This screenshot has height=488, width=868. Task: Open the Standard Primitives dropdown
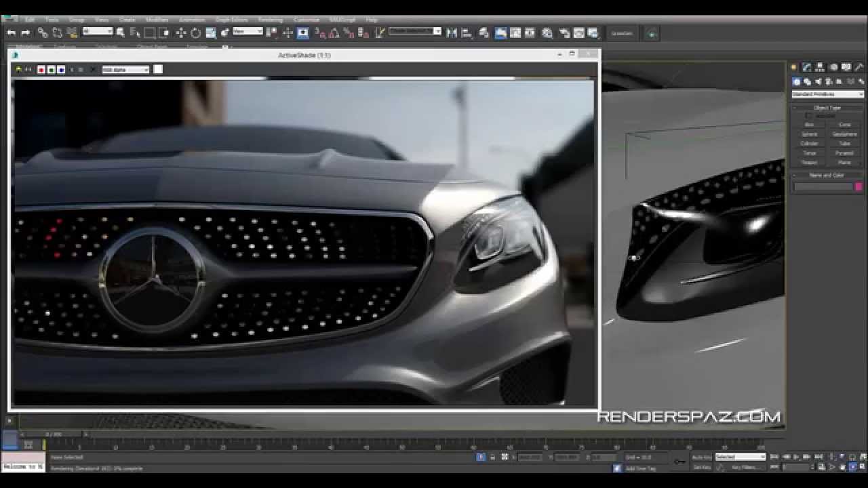(828, 94)
